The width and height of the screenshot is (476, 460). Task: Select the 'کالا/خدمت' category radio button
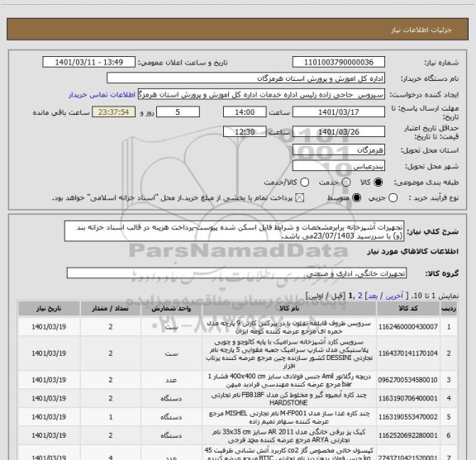click(304, 183)
